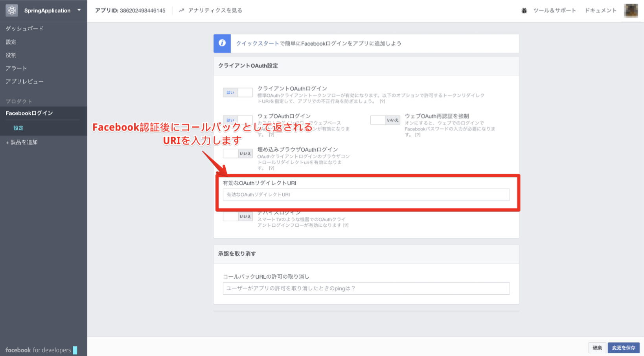644x356 pixels.
Task: Click the [?] help for ウェブOAuth再認証を強制
Action: click(x=418, y=135)
